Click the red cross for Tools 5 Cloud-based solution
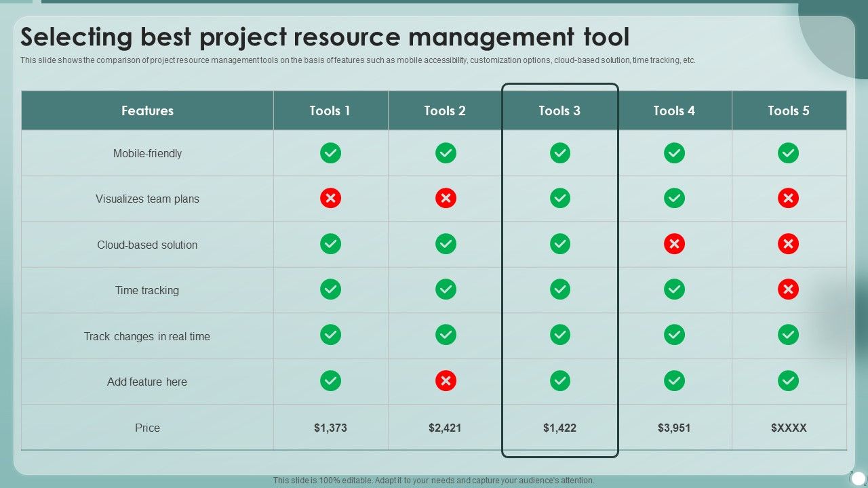868x488 pixels. [x=788, y=243]
